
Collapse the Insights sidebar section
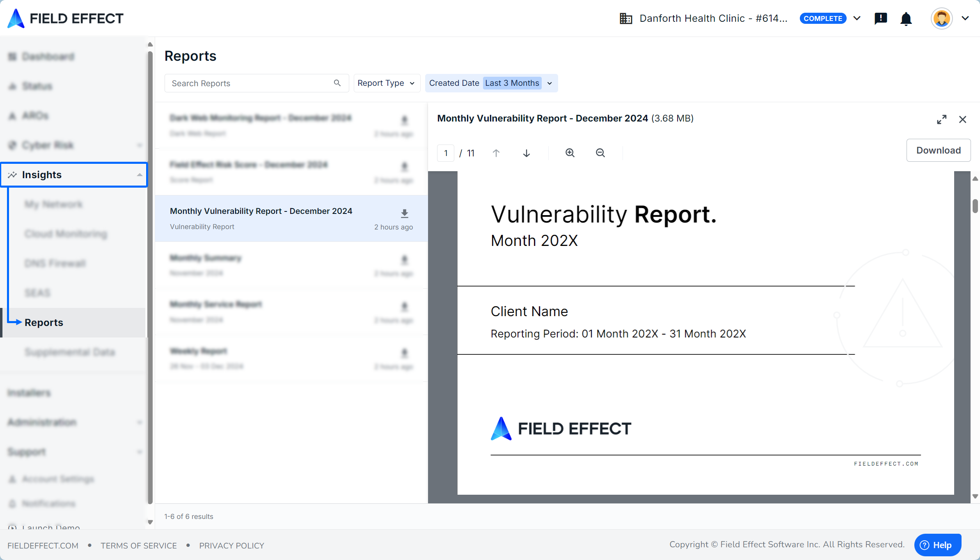click(x=139, y=175)
